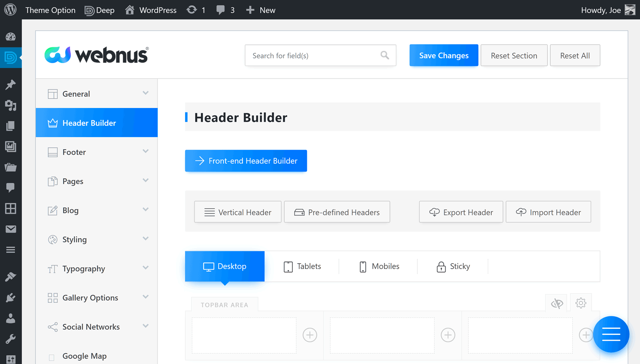Viewport: 640px width, 364px height.
Task: Open Users via the person icon
Action: [x=11, y=318]
